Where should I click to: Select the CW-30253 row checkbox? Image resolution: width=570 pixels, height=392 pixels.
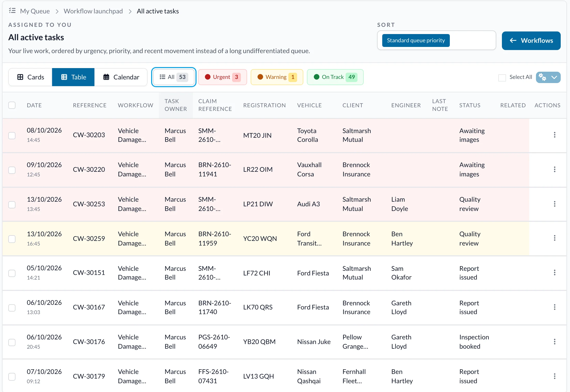[12, 205]
